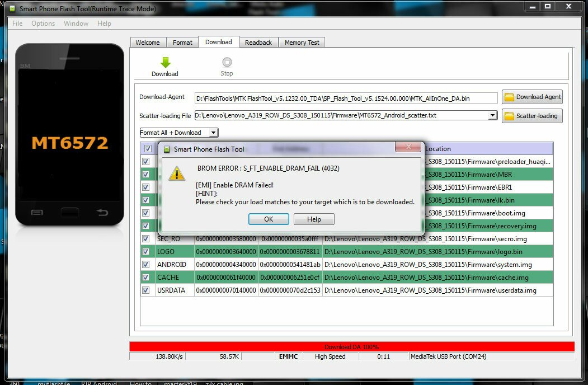Image resolution: width=588 pixels, height=385 pixels.
Task: Click the USRDATA partition name
Action: point(171,290)
